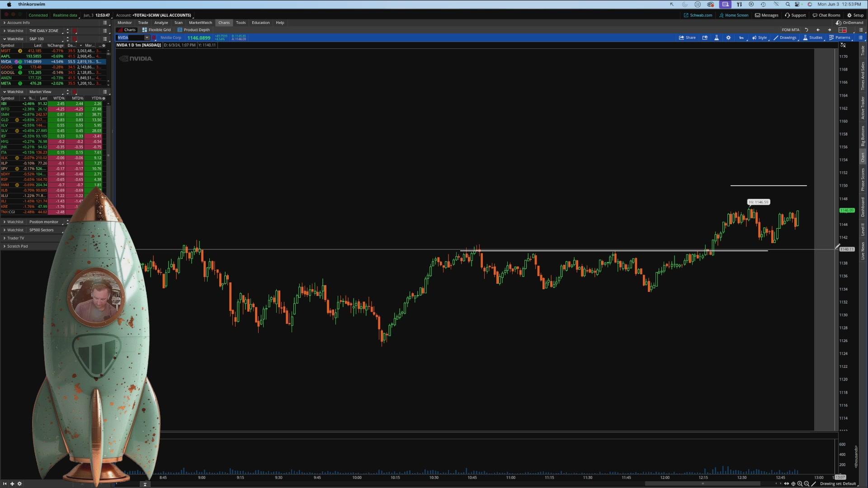Collapse the Market View watchlist section
Viewport: 868px width, 488px height.
(x=5, y=92)
